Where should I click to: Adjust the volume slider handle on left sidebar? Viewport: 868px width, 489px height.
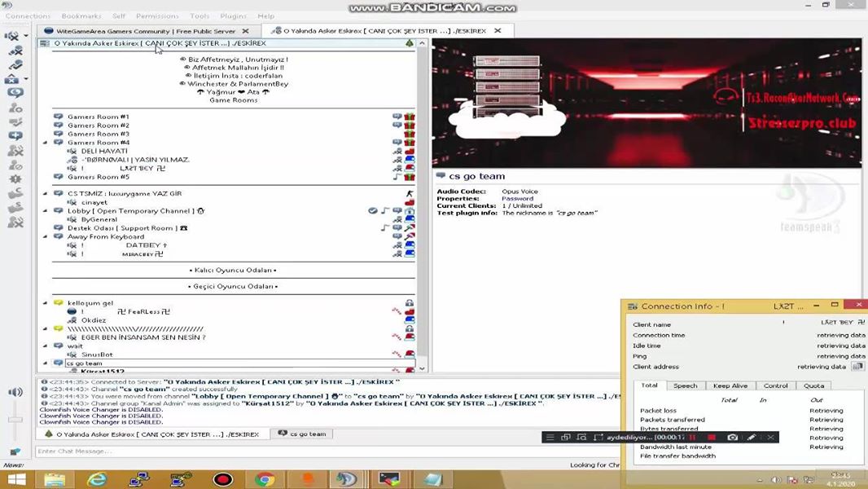click(x=15, y=420)
